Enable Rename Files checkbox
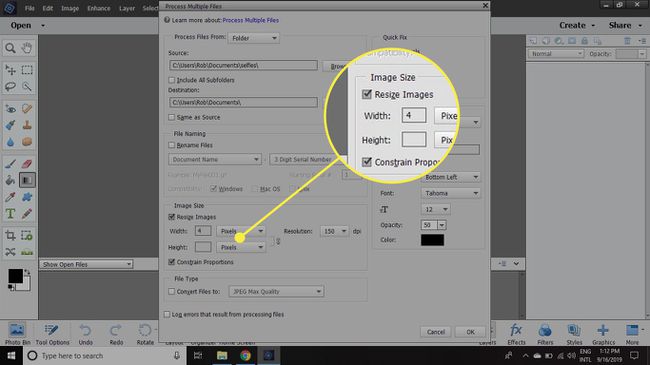The image size is (650, 365). point(172,145)
